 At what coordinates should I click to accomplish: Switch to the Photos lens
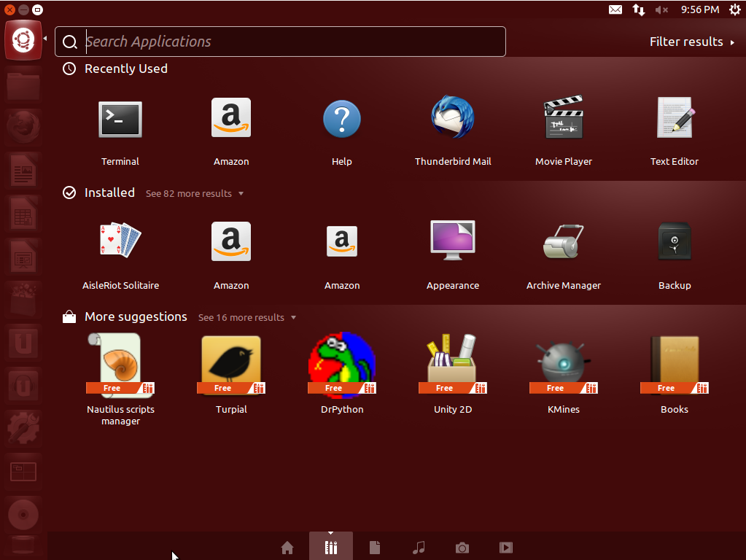462,548
